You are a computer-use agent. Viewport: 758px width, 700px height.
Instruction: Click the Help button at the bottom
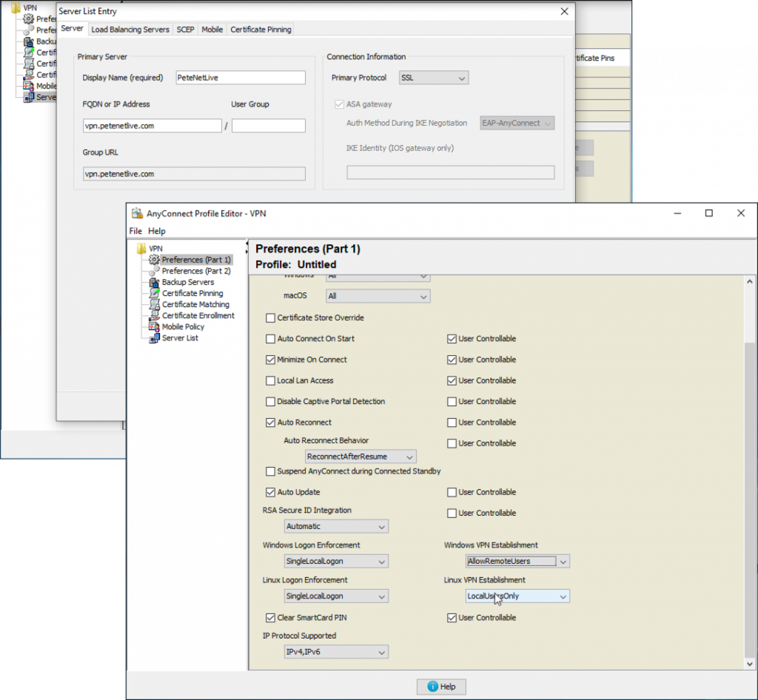point(441,686)
